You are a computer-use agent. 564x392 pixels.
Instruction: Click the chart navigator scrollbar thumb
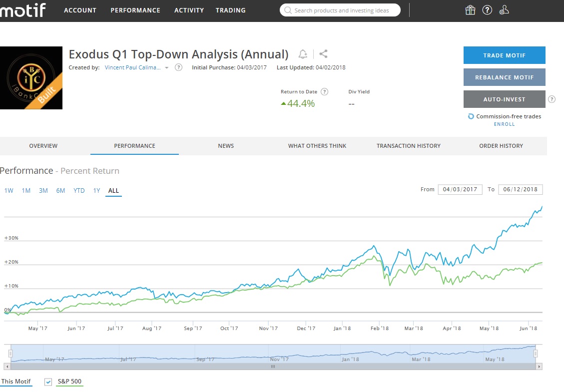[273, 367]
